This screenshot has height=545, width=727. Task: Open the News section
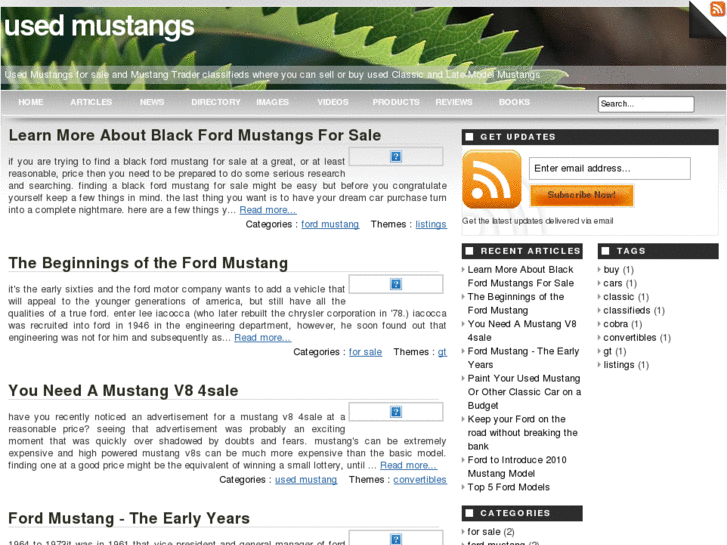coord(152,102)
